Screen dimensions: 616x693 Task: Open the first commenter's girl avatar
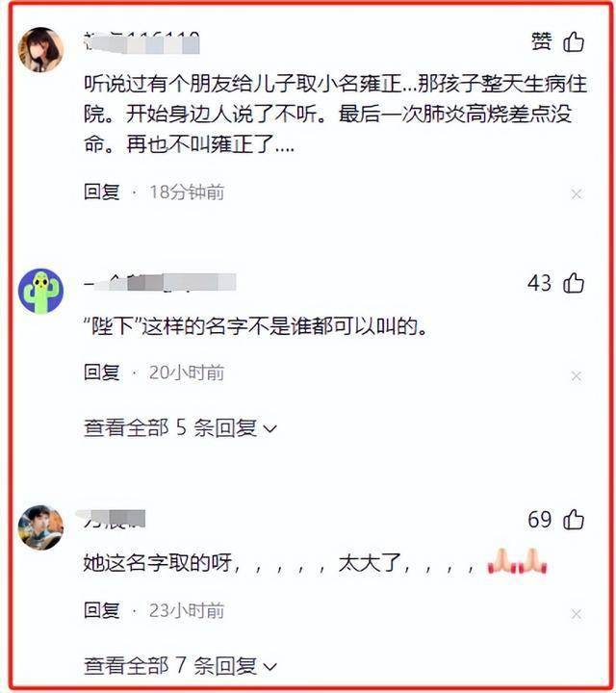[x=40, y=49]
